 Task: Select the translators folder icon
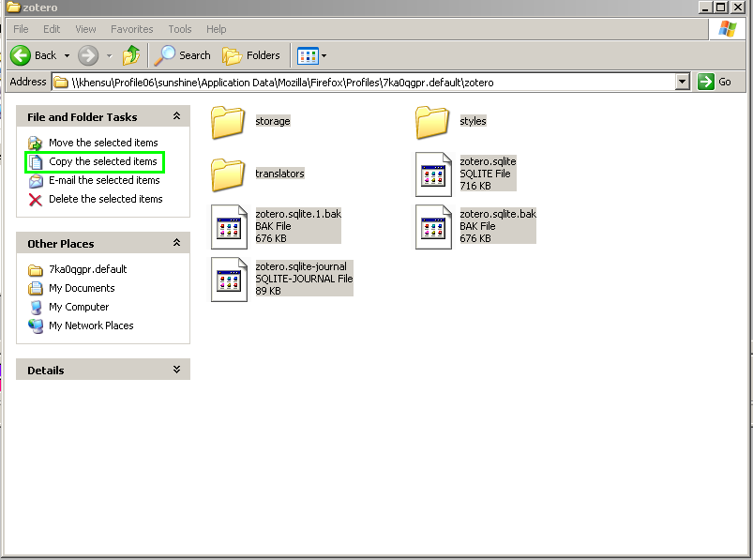(x=228, y=174)
